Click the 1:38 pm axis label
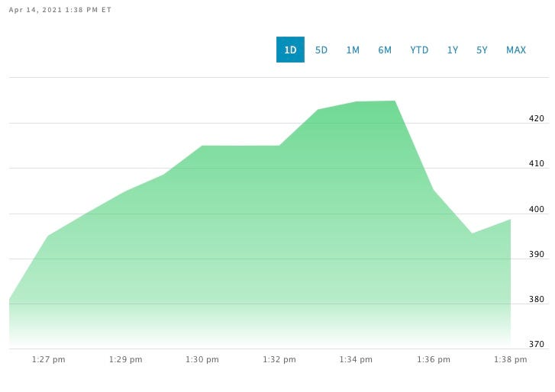Screen dimensions: 555x392 click(x=511, y=359)
